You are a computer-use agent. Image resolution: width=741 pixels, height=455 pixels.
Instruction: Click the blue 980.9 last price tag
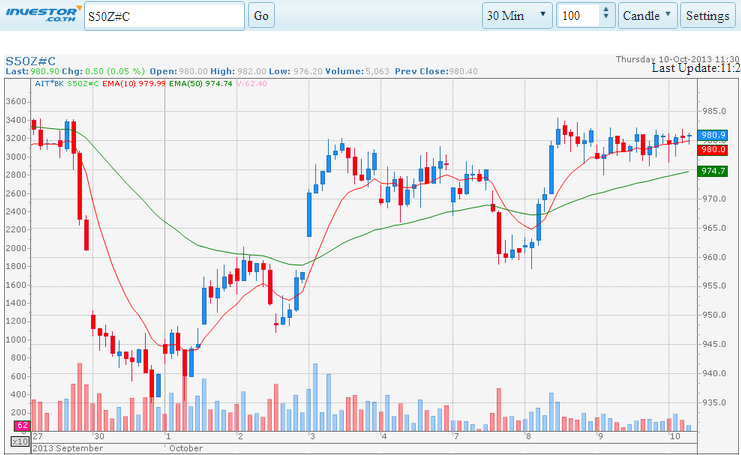[x=713, y=135]
